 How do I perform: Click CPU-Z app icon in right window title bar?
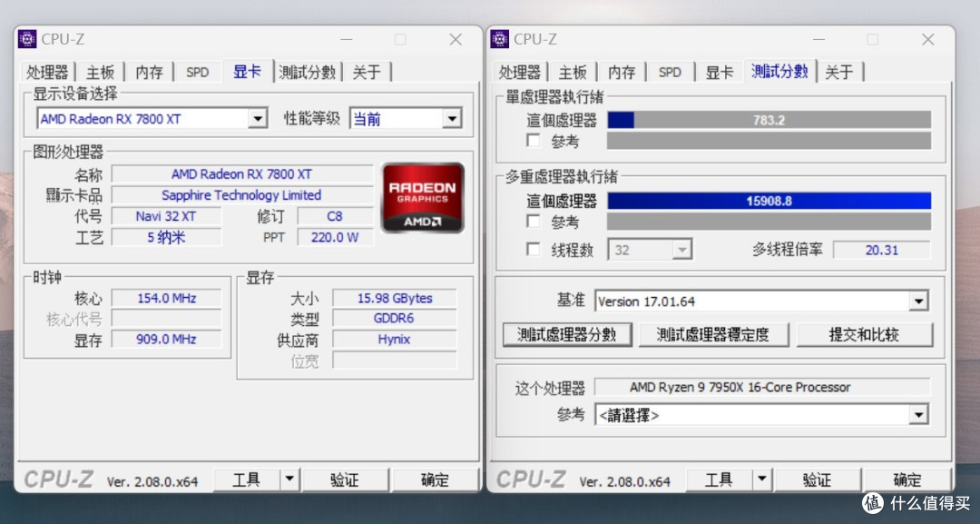[x=499, y=39]
